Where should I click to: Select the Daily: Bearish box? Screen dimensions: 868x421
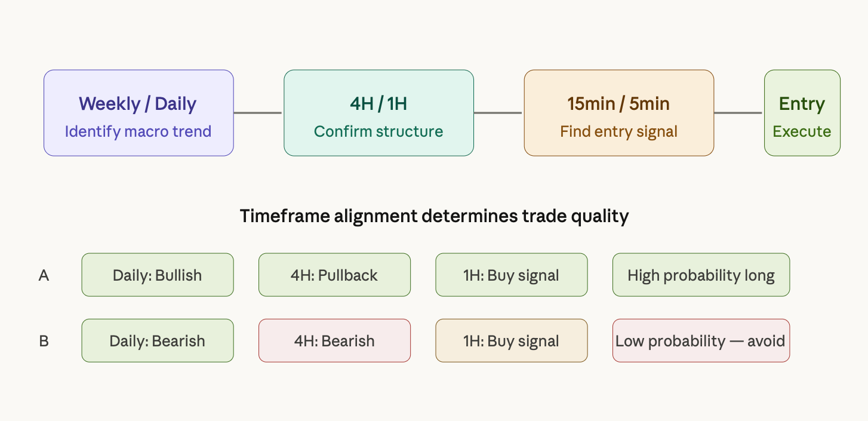pyautogui.click(x=158, y=340)
